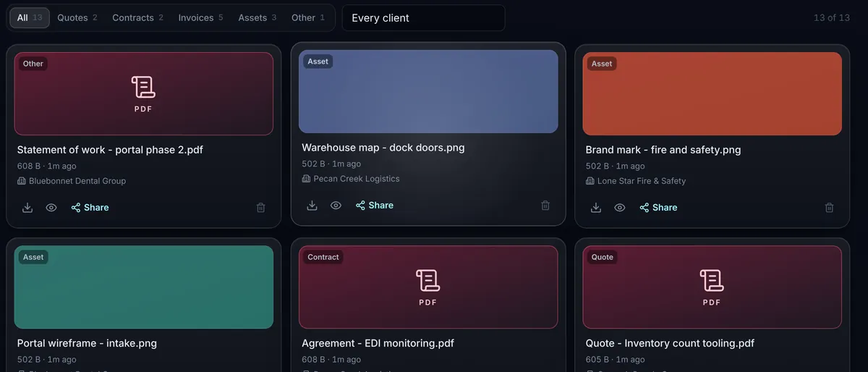This screenshot has width=868, height=372.
Task: Open the Agreement - EDI monitoring PDF thumbnail
Action: [428, 287]
